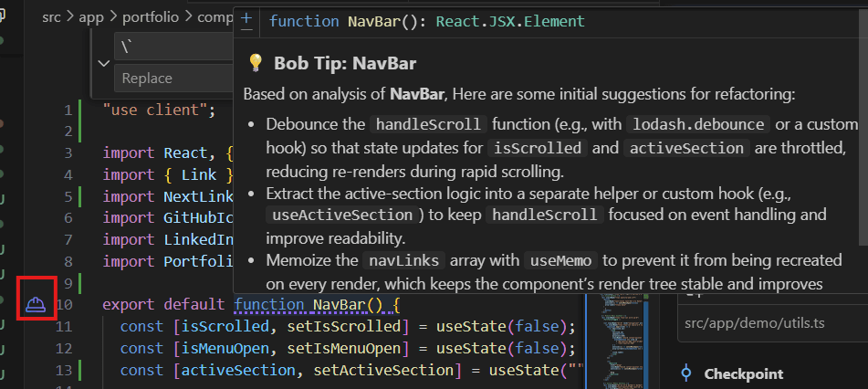The width and height of the screenshot is (868, 389).
Task: Click line number 13 in the gutter
Action: point(65,370)
